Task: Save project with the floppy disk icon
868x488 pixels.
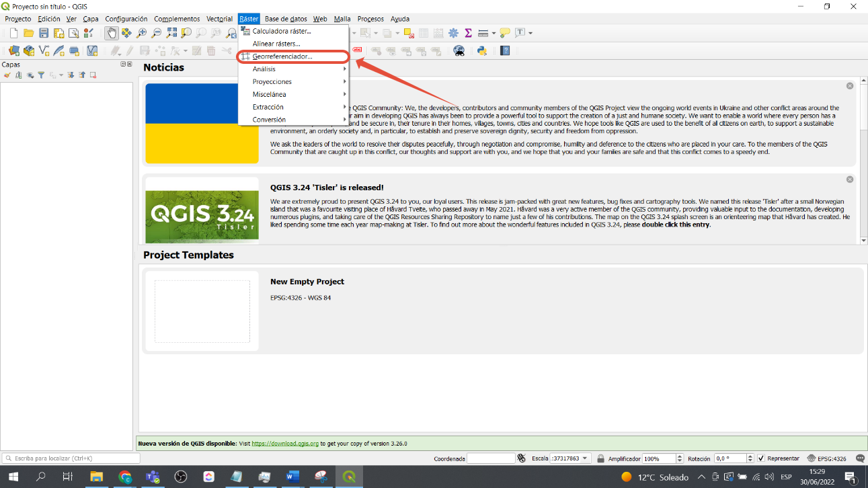Action: pyautogui.click(x=44, y=33)
